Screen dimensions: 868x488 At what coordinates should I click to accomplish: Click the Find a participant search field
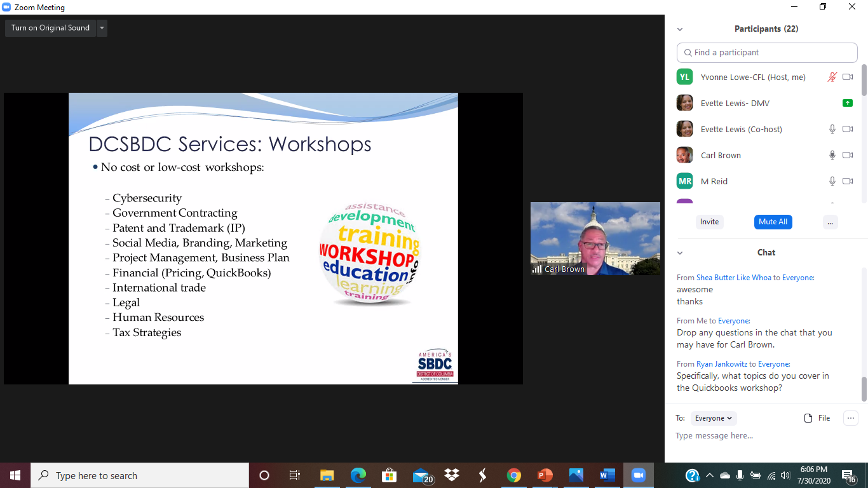(767, 53)
